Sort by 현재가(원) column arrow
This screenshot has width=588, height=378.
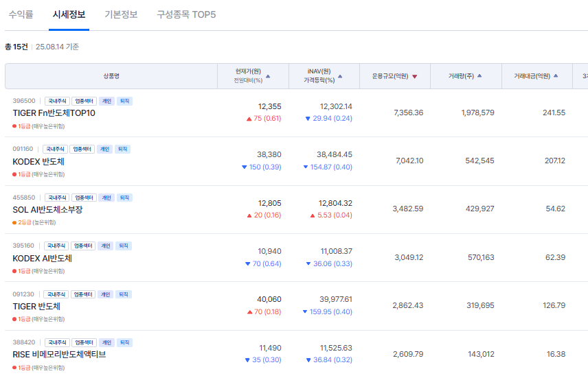pyautogui.click(x=268, y=76)
